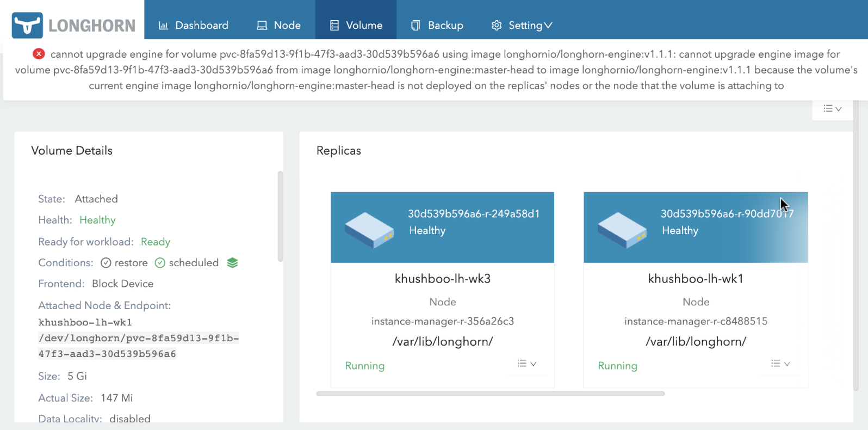
Task: Open the Dashboard tab
Action: 194,25
